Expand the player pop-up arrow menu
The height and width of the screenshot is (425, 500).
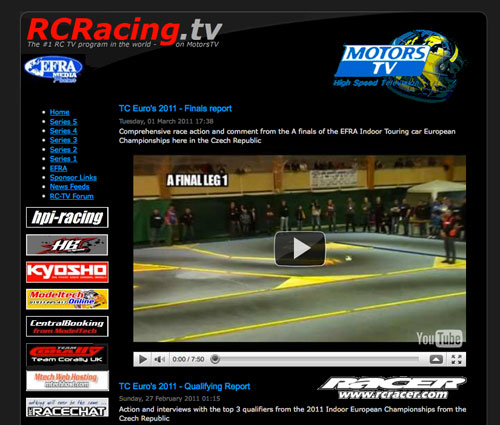click(x=436, y=359)
